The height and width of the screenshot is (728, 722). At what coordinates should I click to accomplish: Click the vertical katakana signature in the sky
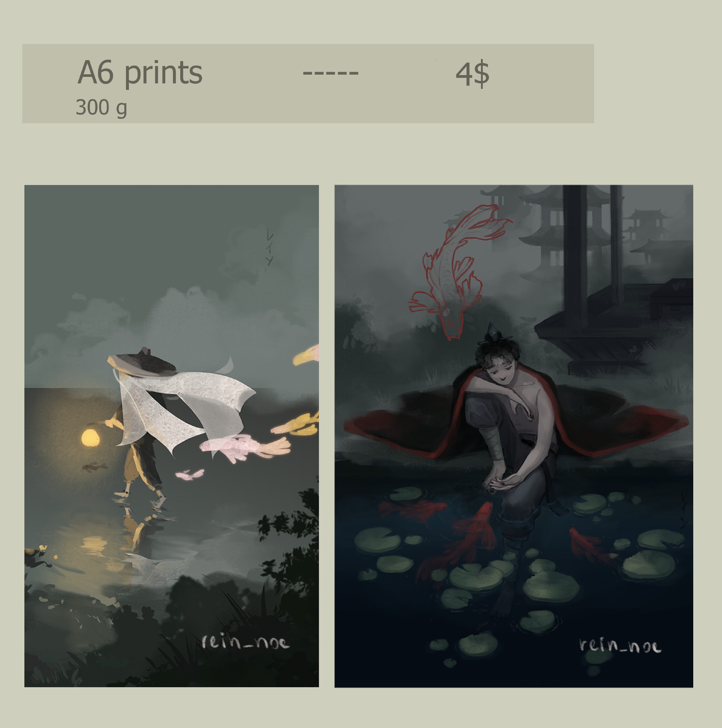[269, 246]
